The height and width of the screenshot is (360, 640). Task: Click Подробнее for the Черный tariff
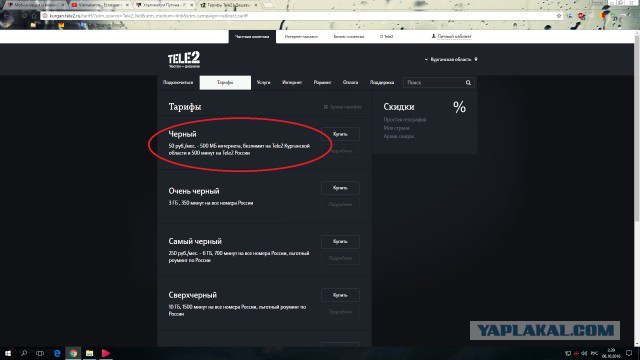[x=340, y=151]
